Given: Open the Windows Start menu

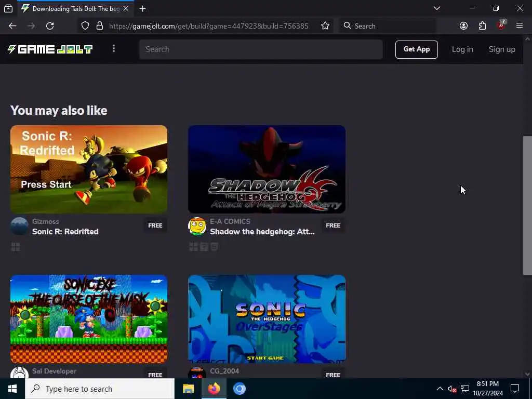Looking at the screenshot, I should [x=12, y=389].
